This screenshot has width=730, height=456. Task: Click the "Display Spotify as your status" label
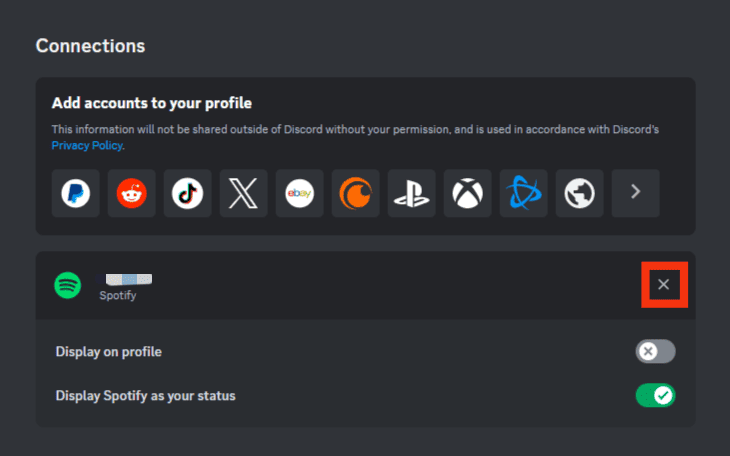[146, 396]
